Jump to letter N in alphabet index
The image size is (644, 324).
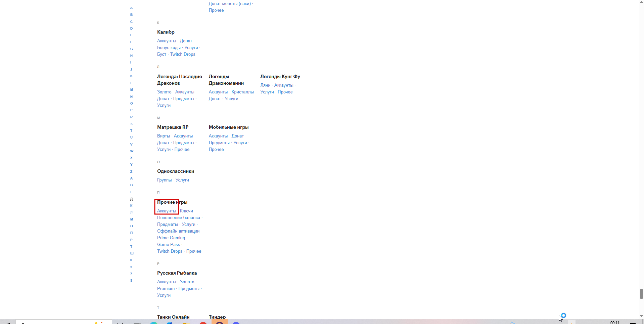[x=132, y=97]
